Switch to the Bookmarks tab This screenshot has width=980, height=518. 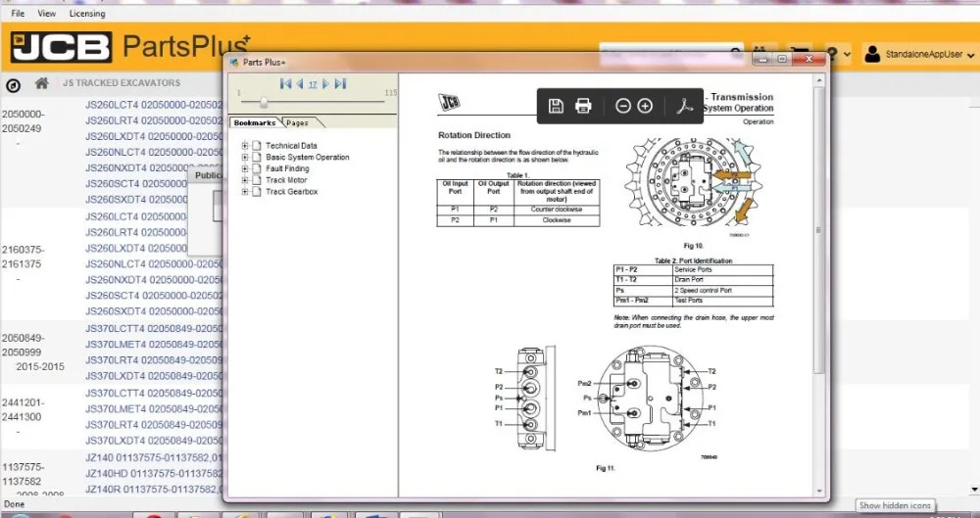(255, 123)
